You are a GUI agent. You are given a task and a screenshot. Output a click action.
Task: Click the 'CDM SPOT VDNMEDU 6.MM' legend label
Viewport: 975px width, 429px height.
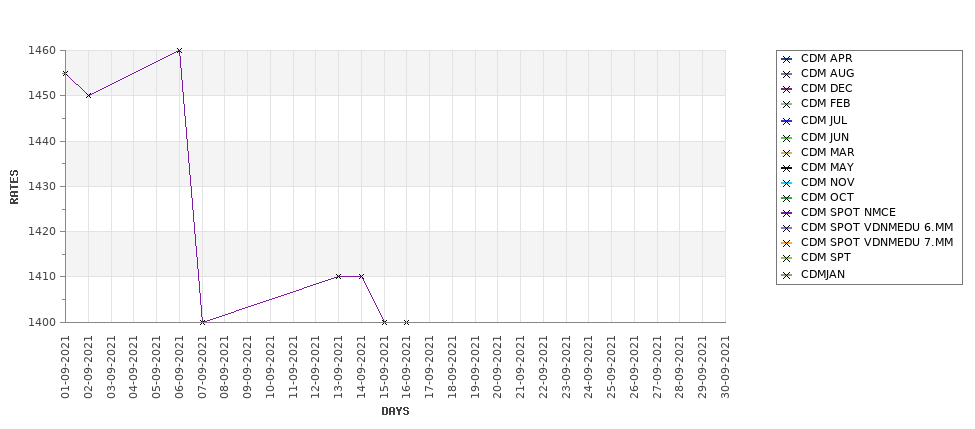click(877, 227)
